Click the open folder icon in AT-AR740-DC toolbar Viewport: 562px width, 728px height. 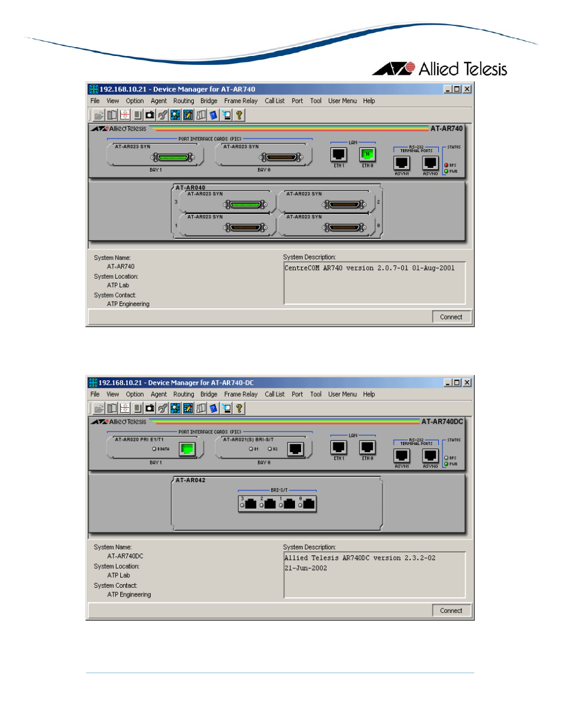pyautogui.click(x=99, y=408)
